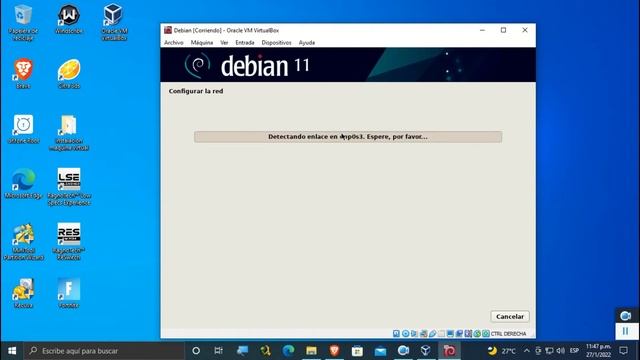
Task: Select the Brave desktop shortcut
Action: coord(23,73)
